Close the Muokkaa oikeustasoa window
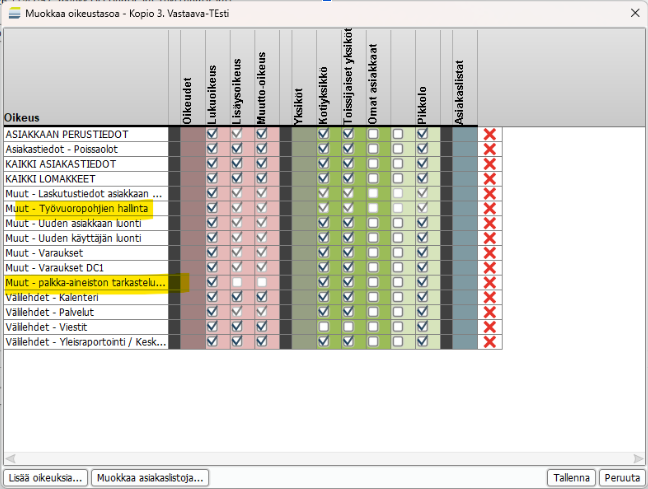The height and width of the screenshot is (489, 648). 635,13
